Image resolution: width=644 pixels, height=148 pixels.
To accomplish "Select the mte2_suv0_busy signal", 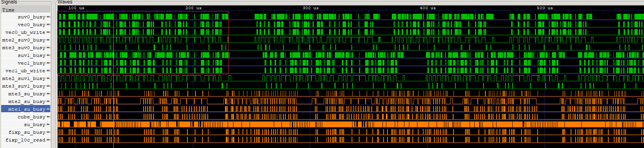I will tap(25, 40).
